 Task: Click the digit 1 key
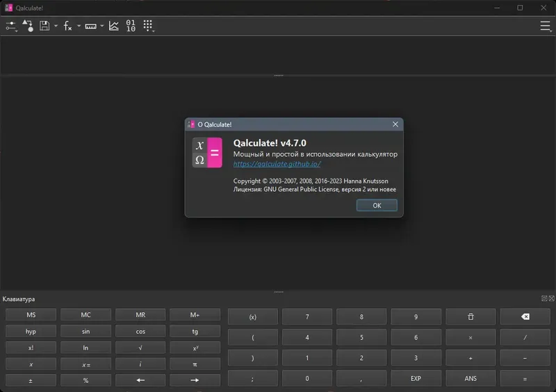(307, 358)
